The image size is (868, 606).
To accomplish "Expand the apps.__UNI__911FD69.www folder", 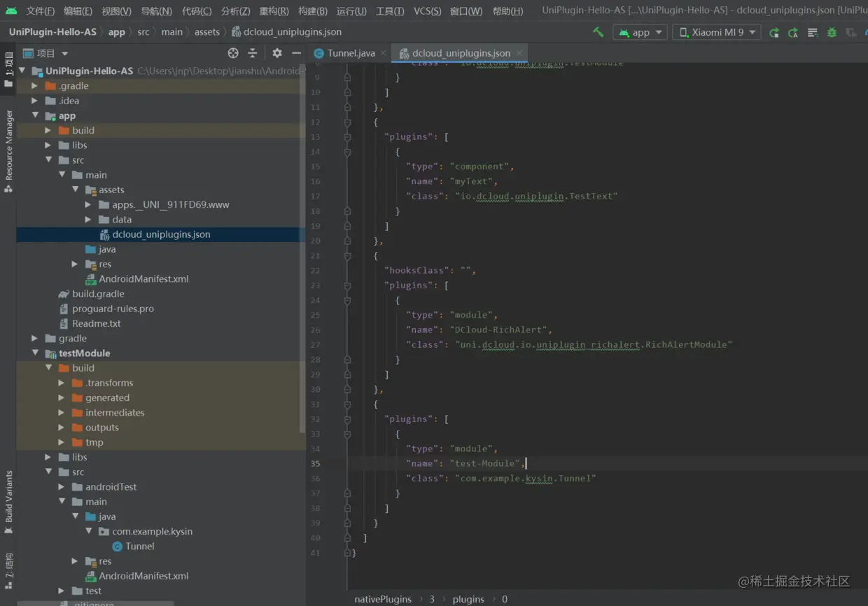I will coord(88,204).
